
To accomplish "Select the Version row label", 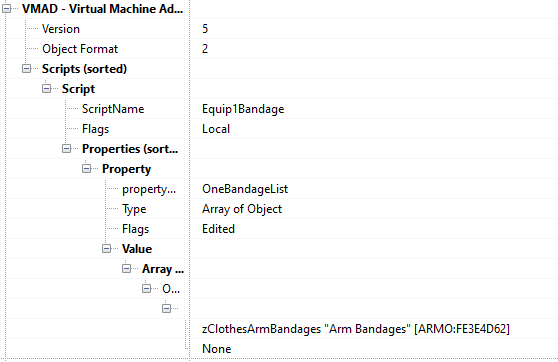I will tap(61, 29).
